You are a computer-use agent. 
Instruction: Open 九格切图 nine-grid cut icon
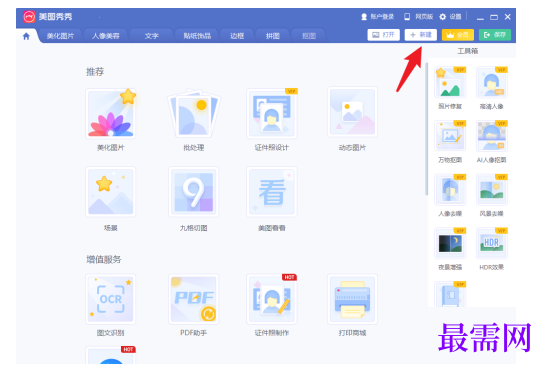click(x=194, y=192)
